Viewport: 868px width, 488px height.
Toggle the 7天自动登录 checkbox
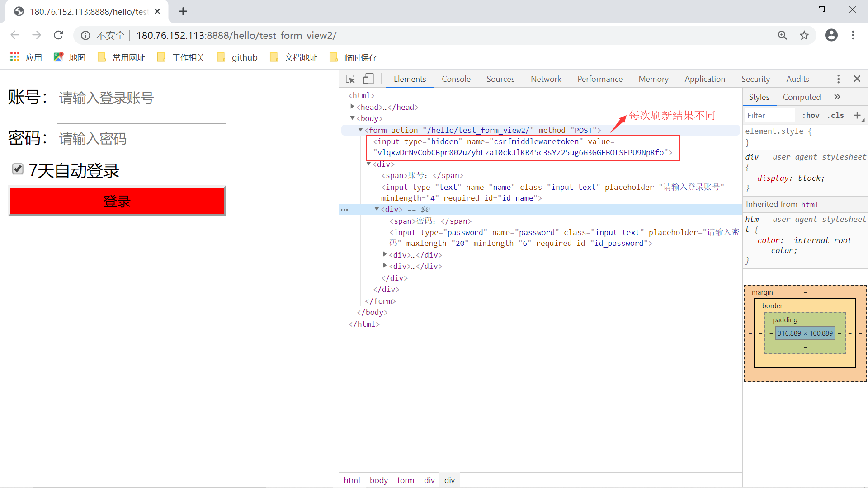[18, 169]
